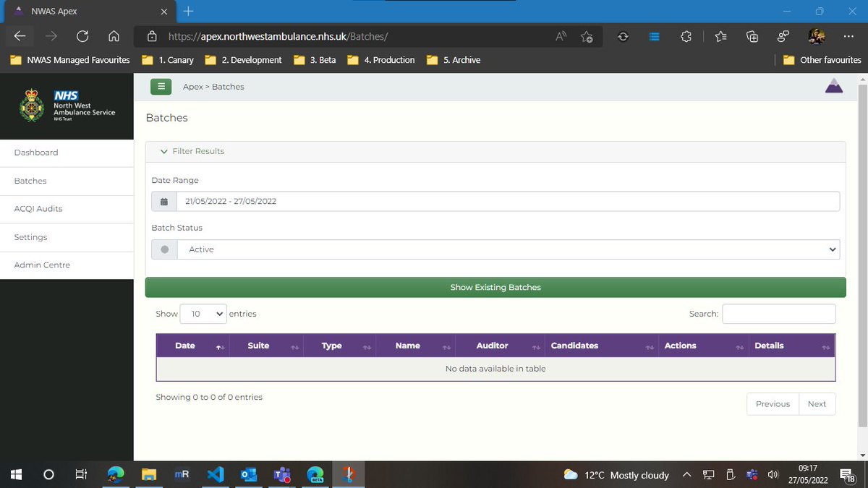Image resolution: width=868 pixels, height=488 pixels.
Task: Click the Next pagination button
Action: (817, 404)
